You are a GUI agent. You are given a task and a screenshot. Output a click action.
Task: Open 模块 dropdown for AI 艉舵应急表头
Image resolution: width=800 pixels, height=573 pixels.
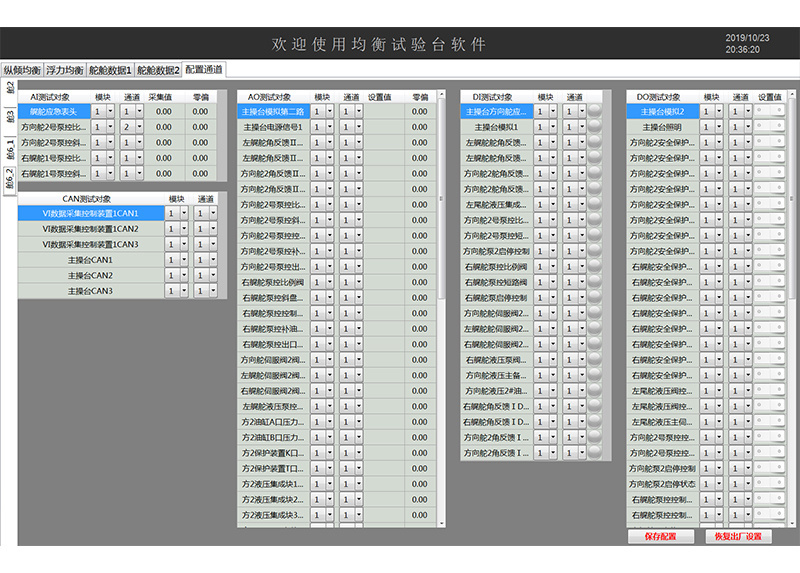[109, 112]
